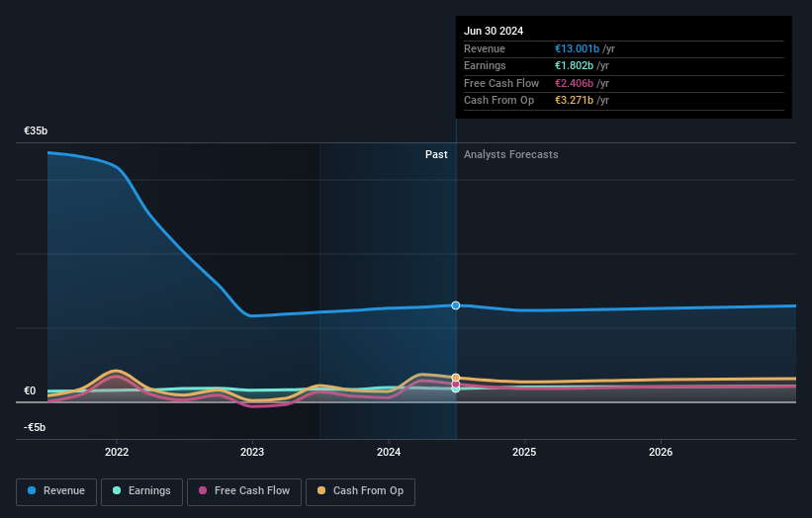Toggle the Cash From Op legend button
This screenshot has width=812, height=518.
coord(360,491)
